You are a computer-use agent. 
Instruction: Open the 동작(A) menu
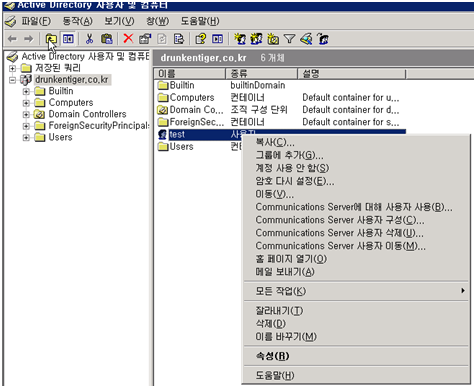(x=77, y=21)
